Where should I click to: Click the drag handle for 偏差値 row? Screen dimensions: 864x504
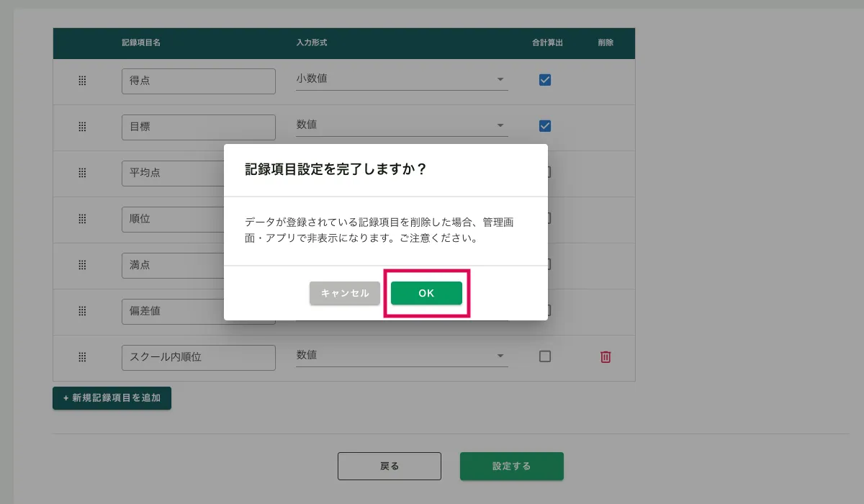pos(82,311)
